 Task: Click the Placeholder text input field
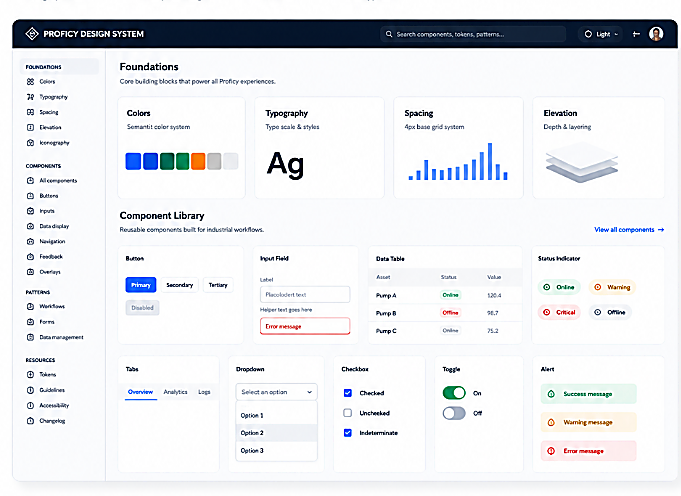tap(305, 294)
